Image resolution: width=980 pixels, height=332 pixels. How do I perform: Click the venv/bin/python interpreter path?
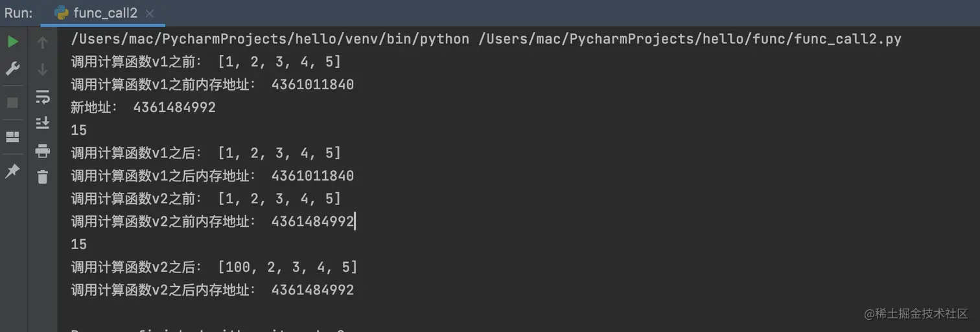(x=270, y=39)
